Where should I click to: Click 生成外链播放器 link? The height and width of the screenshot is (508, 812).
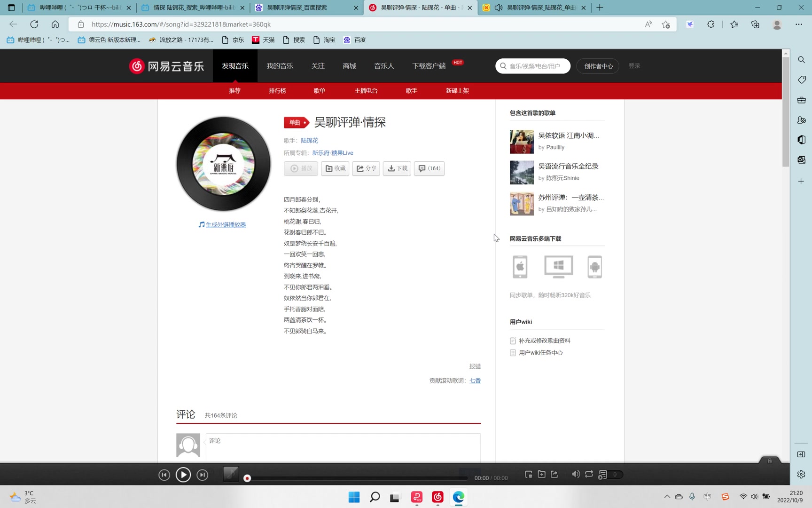pyautogui.click(x=226, y=225)
